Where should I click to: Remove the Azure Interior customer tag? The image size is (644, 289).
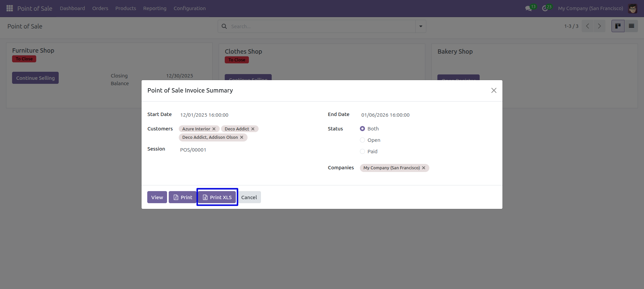[214, 129]
